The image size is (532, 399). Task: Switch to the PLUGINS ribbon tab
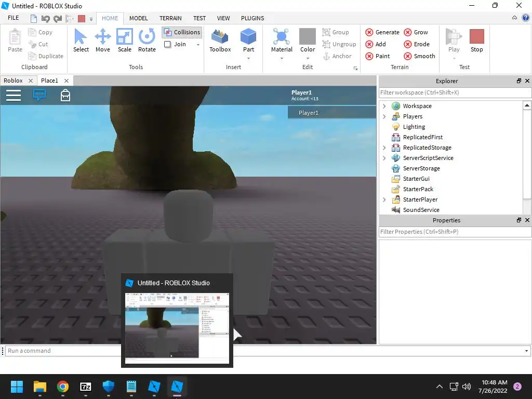click(252, 18)
